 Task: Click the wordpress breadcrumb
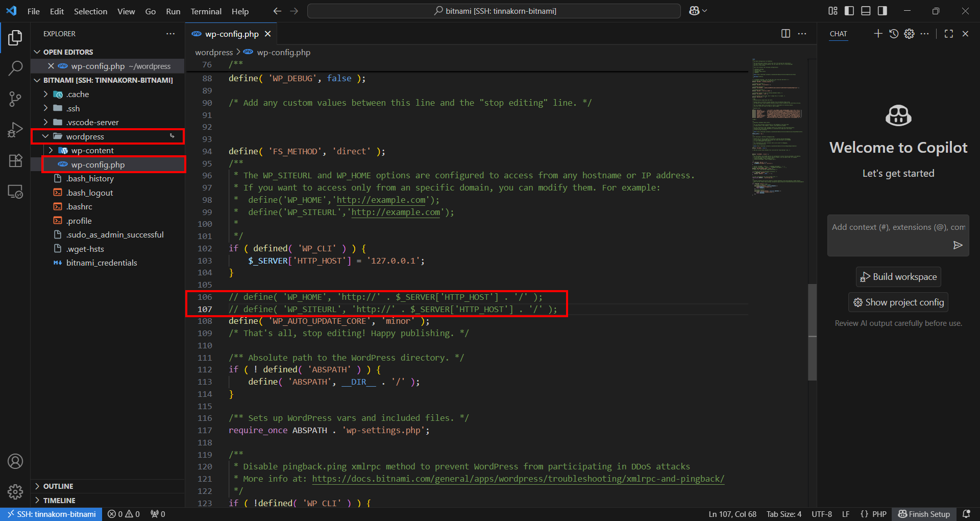click(214, 52)
